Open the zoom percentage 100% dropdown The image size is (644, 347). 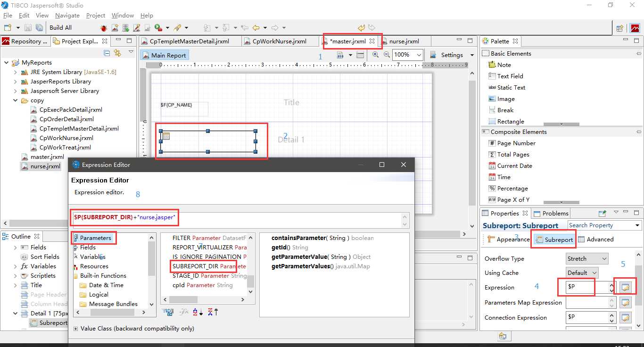click(418, 55)
